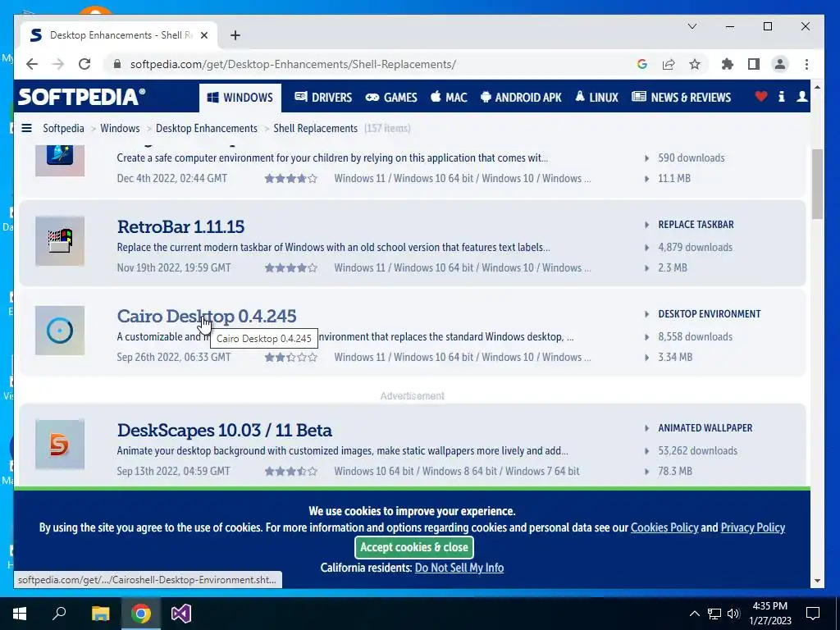The image size is (840, 630).
Task: View site security padlock info
Action: tap(116, 64)
